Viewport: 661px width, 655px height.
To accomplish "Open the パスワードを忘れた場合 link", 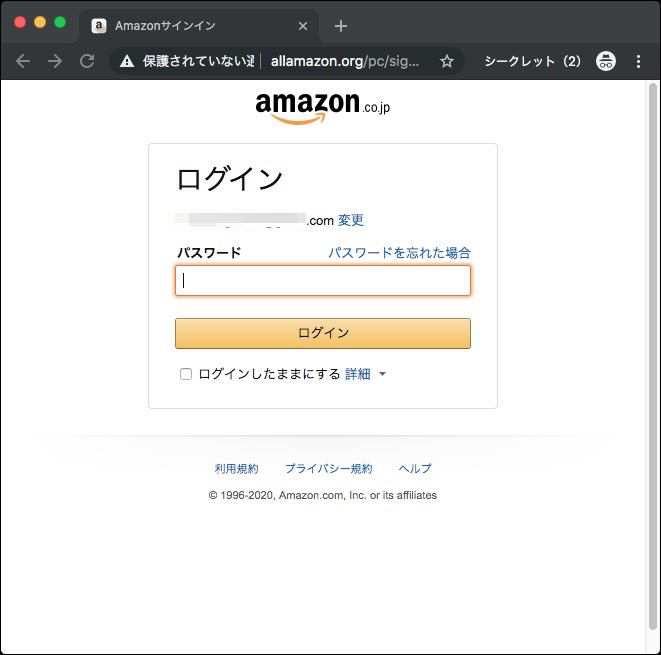I will 399,253.
